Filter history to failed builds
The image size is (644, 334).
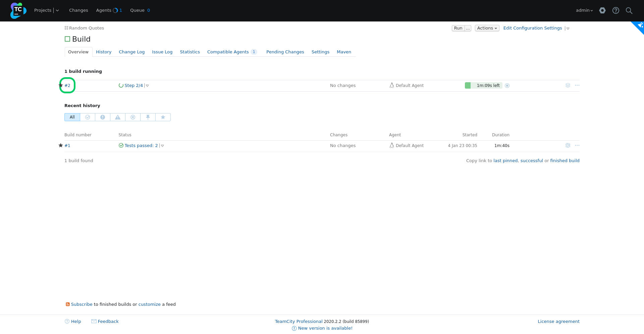pos(103,117)
